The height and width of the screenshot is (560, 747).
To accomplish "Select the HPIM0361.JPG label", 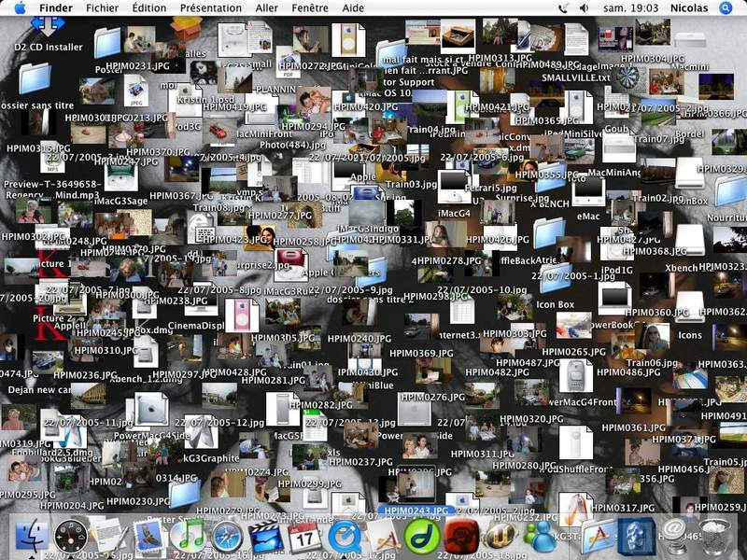I will (x=633, y=427).
